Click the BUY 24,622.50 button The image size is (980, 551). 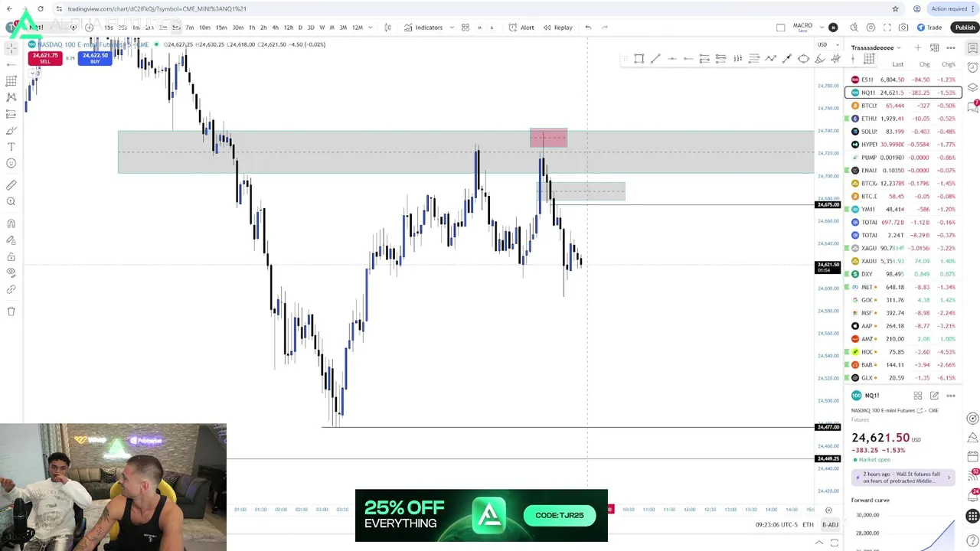[95, 58]
